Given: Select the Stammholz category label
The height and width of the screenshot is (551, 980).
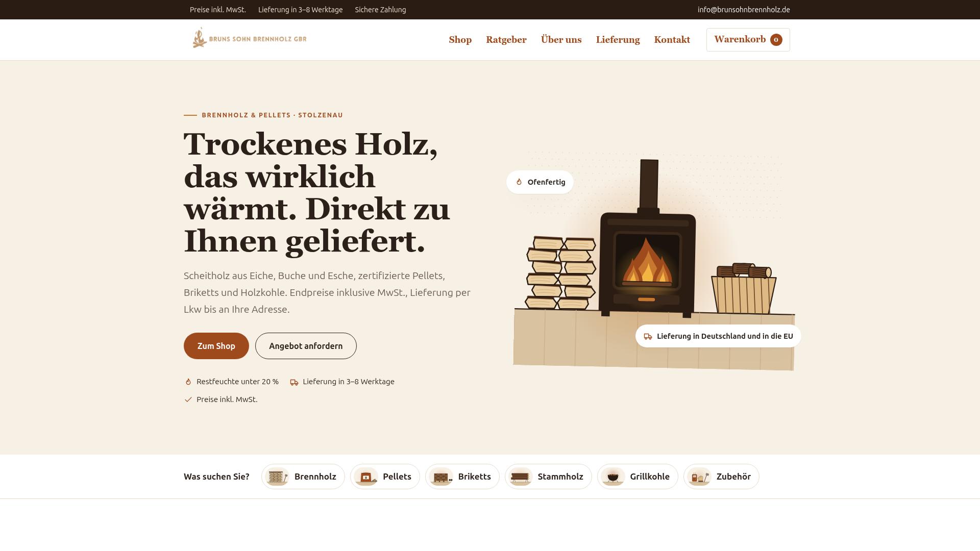Looking at the screenshot, I should [560, 477].
